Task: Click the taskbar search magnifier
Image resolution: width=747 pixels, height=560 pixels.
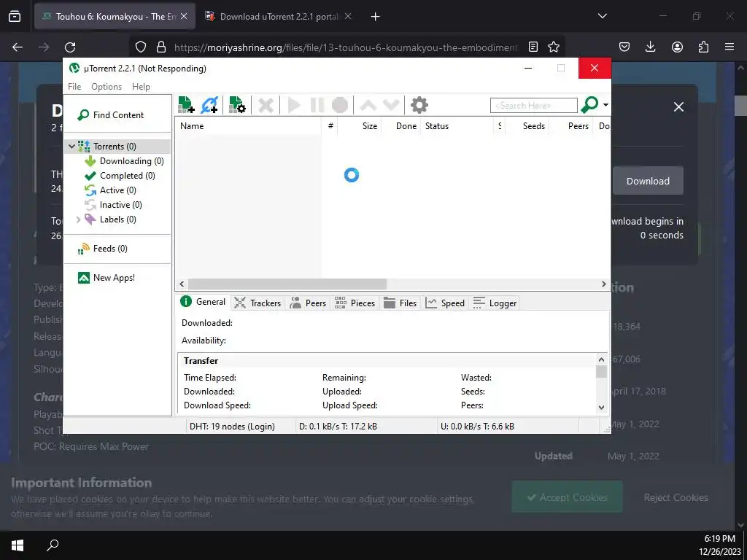Action: coord(53,545)
